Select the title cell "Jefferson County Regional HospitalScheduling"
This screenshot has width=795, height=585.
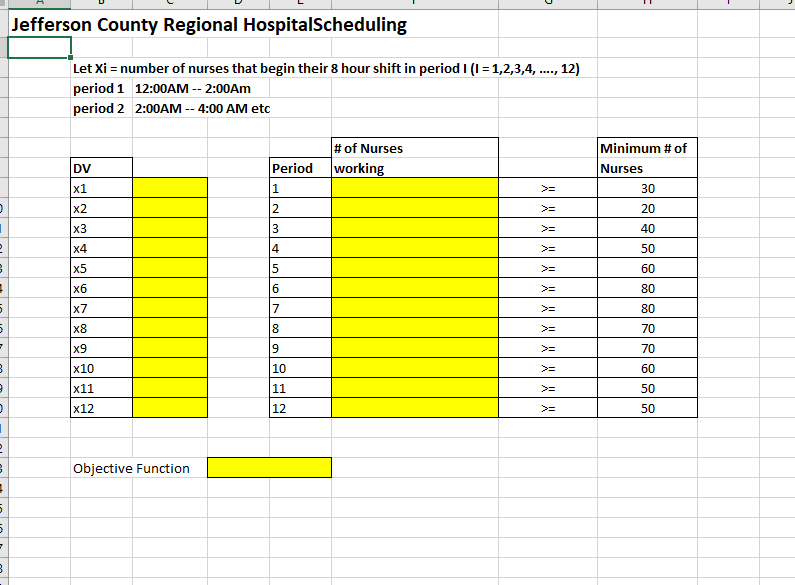coord(209,25)
